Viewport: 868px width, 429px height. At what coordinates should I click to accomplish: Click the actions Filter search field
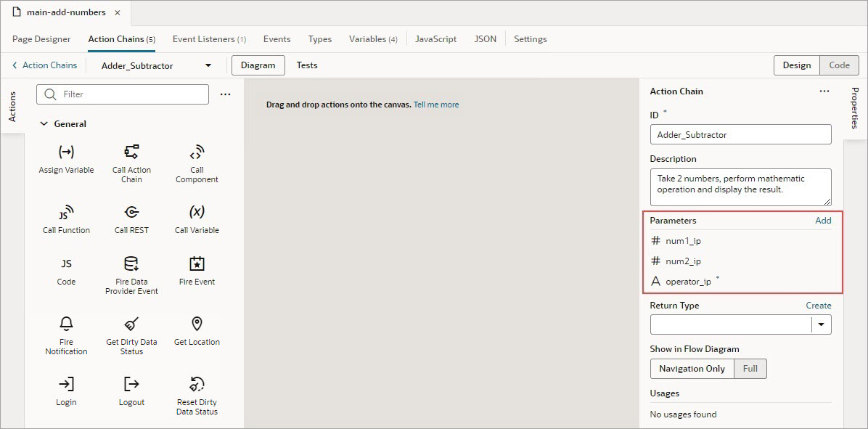(123, 94)
